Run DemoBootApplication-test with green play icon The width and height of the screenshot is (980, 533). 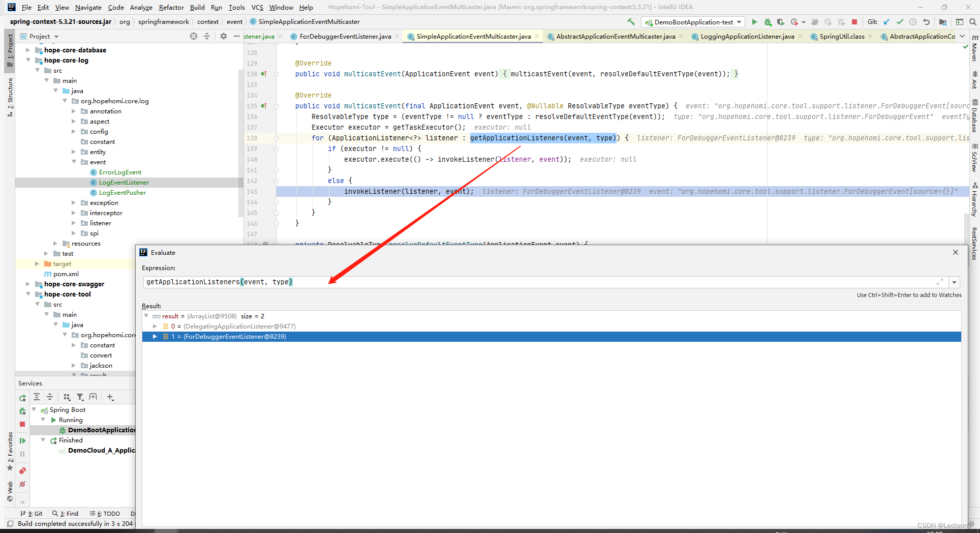point(754,22)
